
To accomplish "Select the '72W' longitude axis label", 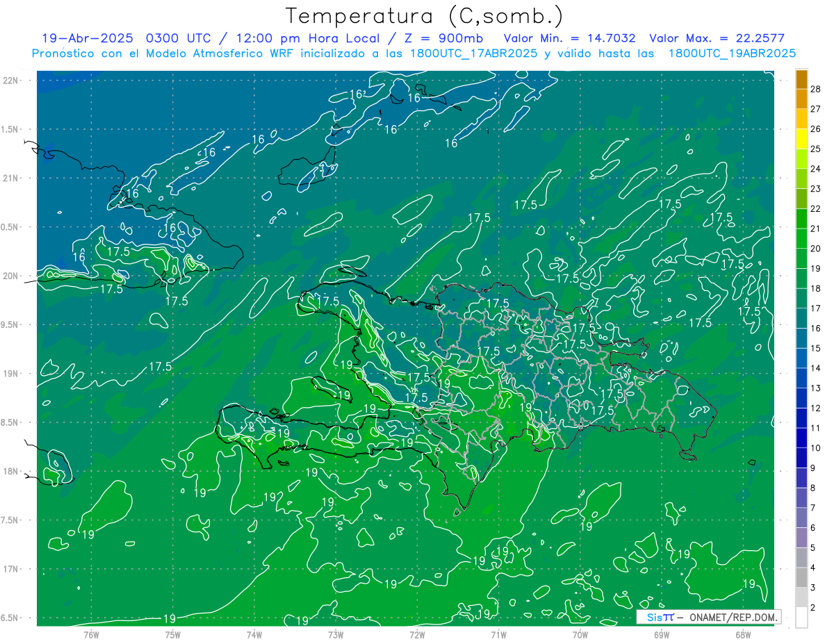I will click(417, 634).
